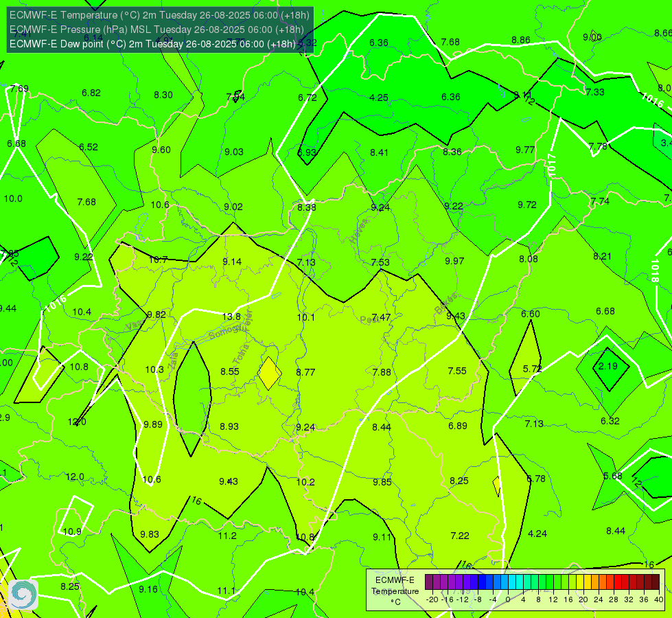Image resolution: width=672 pixels, height=618 pixels.
Task: Click the 9.89 dew point value
Action: 153,424
